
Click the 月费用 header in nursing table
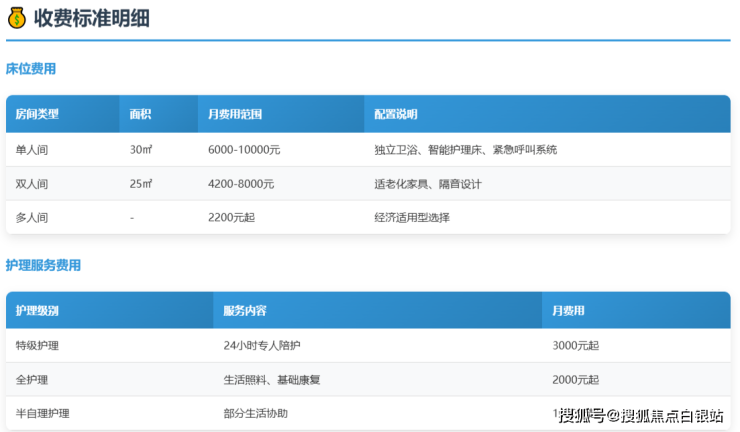(x=568, y=310)
